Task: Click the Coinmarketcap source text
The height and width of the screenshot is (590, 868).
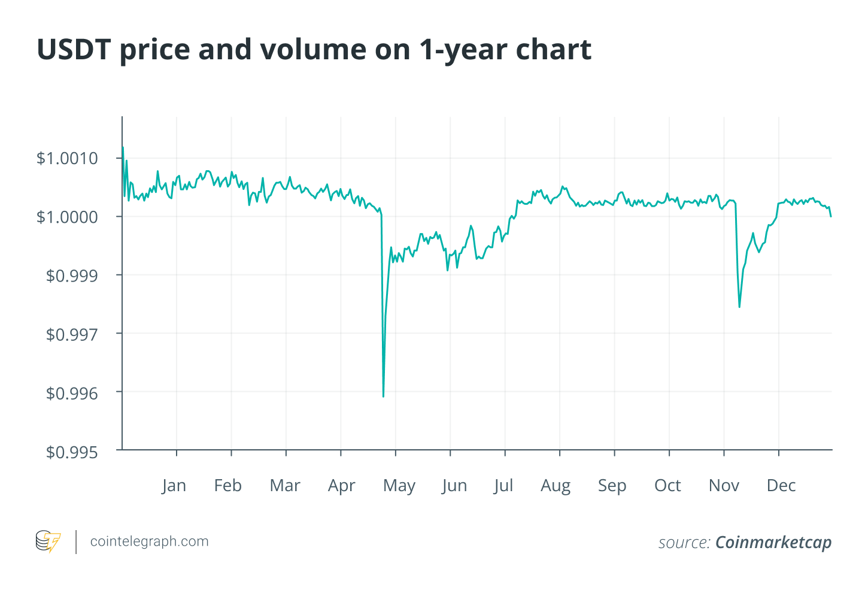Action: coord(773,543)
